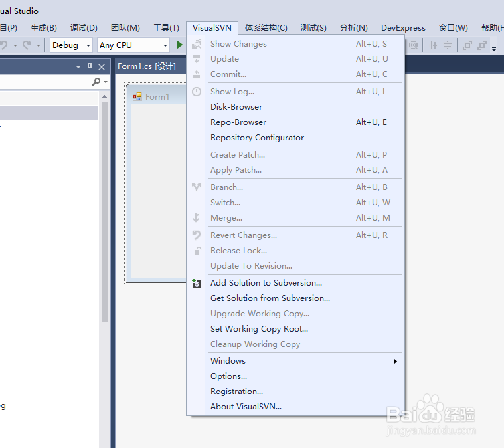Switch to the Form1.cs [设计] tab
Image resolution: width=504 pixels, height=448 pixels.
pos(147,66)
